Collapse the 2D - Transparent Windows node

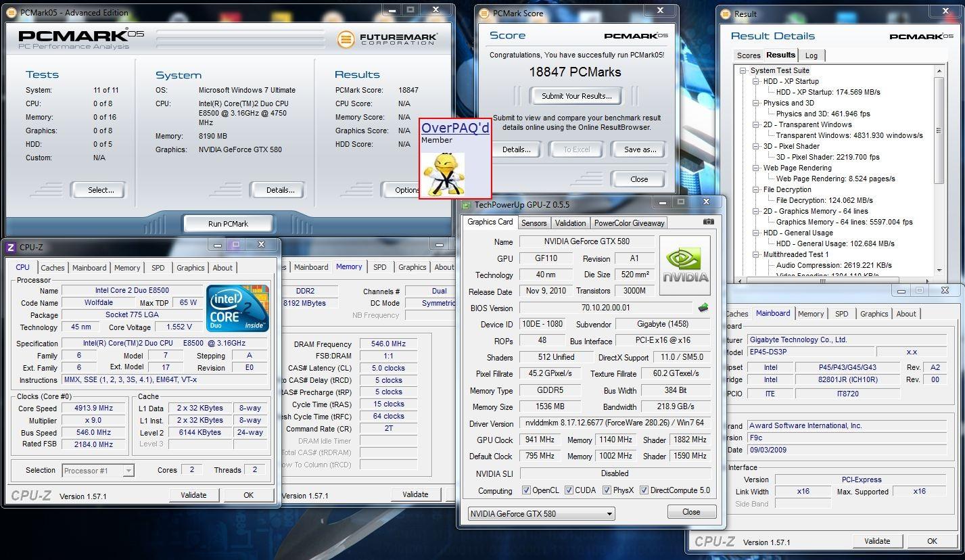tap(756, 124)
